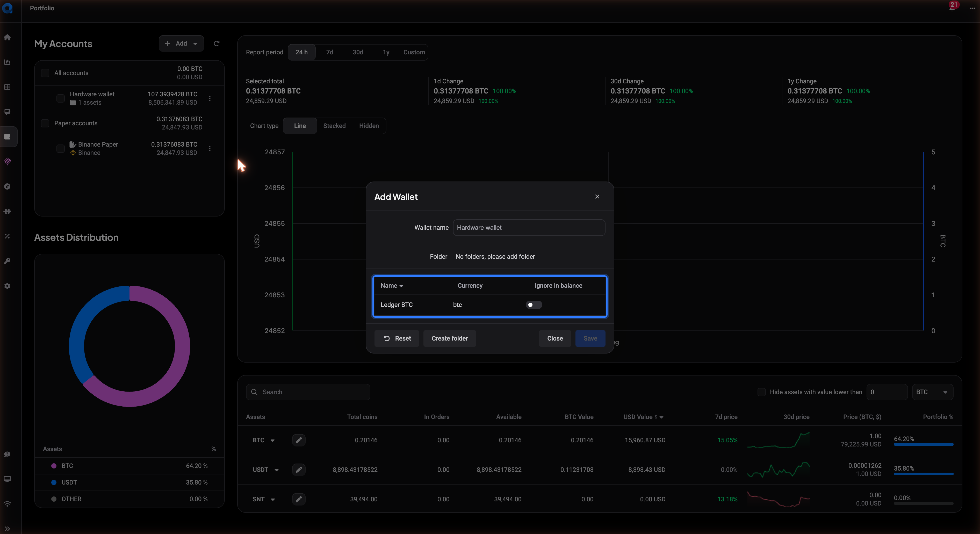Sort assets by Total coins column
Image resolution: width=980 pixels, height=534 pixels.
click(x=362, y=417)
